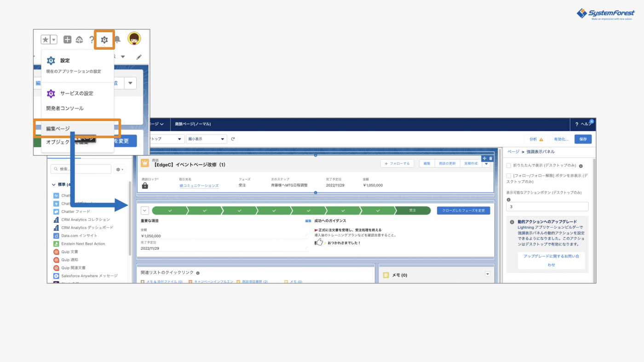Select Data.com インサイト component
Viewport: 644px width, 362px height.
point(79,236)
